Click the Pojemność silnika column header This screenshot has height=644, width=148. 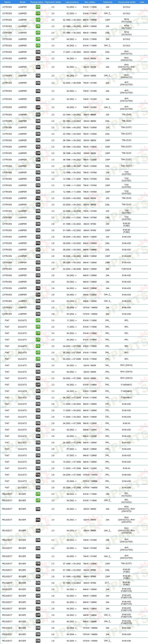tap(53, 2)
